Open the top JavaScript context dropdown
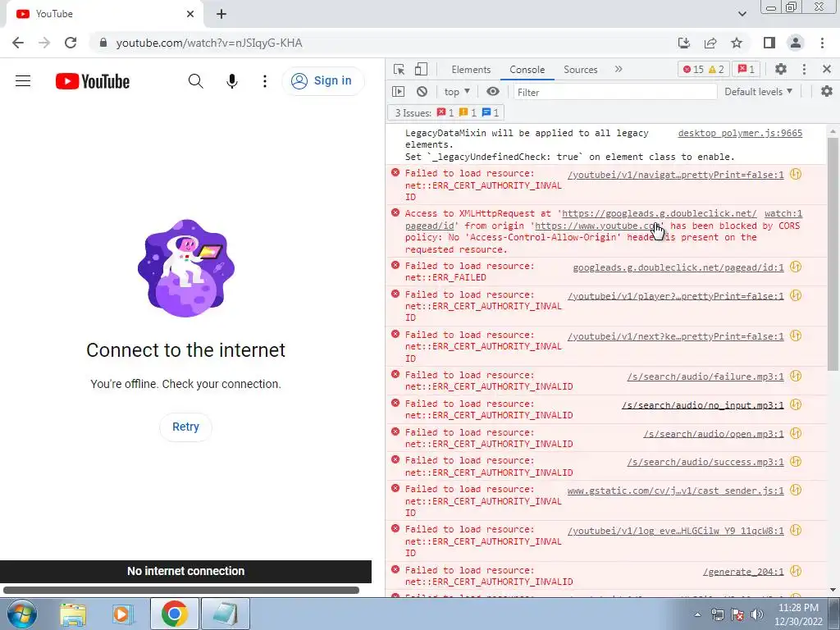Screen dimensions: 840x630 (x=457, y=92)
